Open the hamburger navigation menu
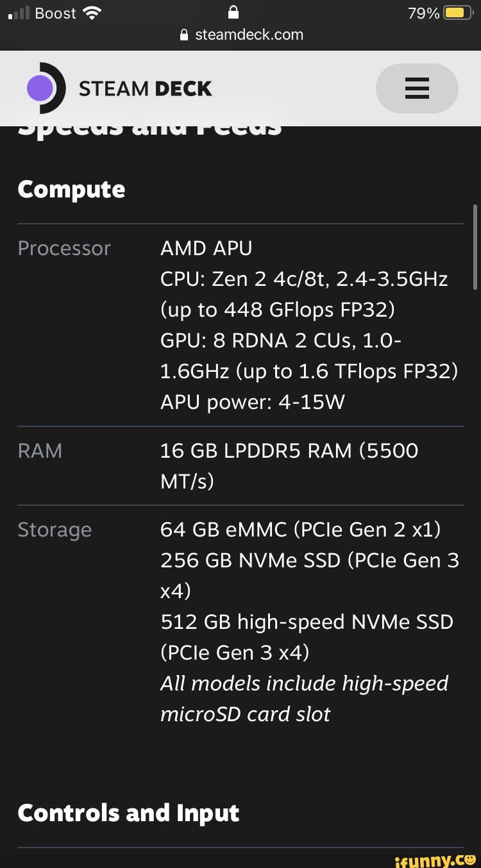481x868 pixels. tap(417, 88)
